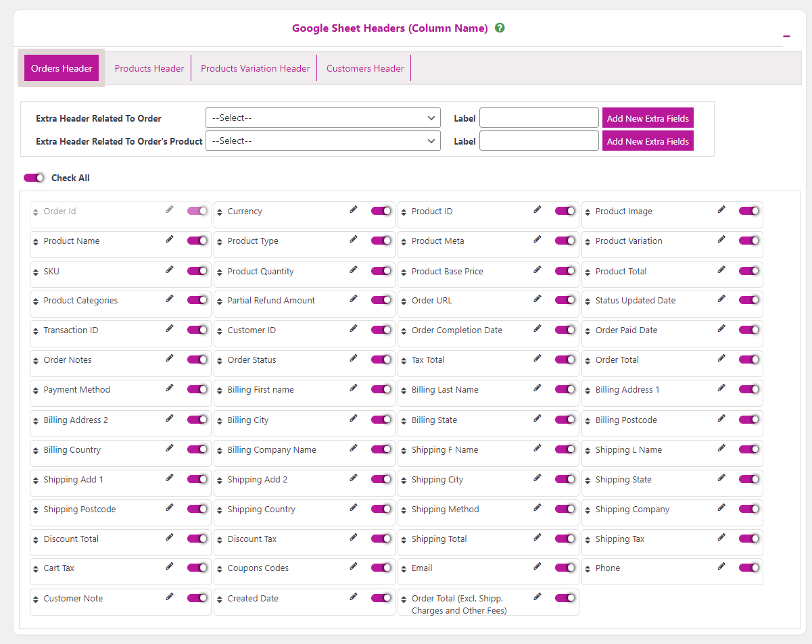This screenshot has height=644, width=812.
Task: Click the Billing Company Name text
Action: point(272,450)
